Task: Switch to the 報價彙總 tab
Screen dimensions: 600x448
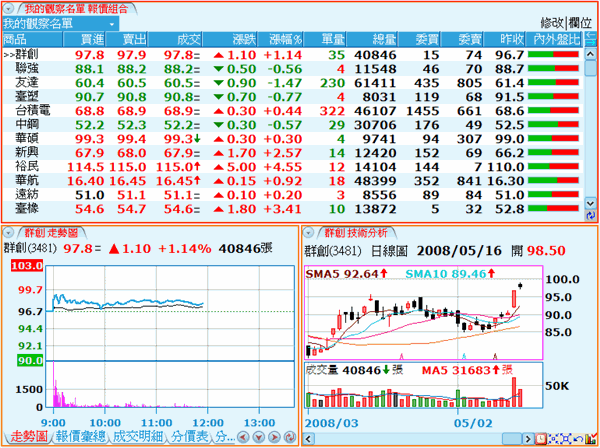Action: click(81, 437)
